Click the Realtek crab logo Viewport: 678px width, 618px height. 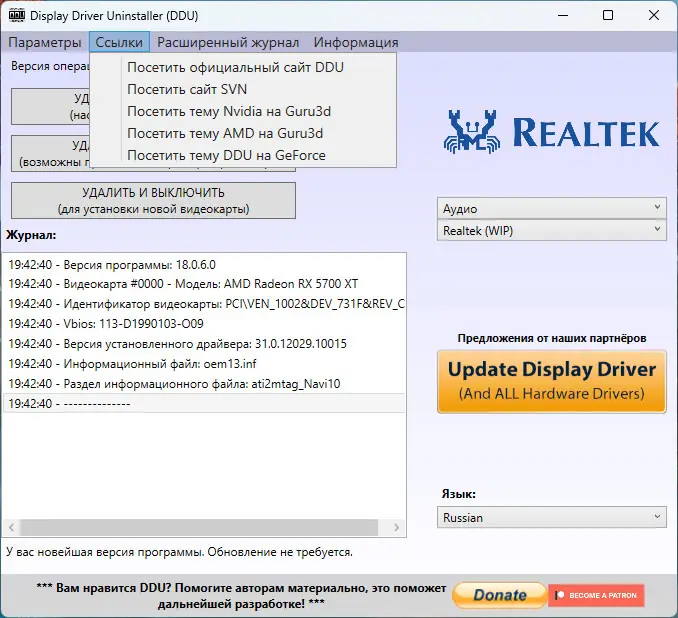[x=472, y=132]
